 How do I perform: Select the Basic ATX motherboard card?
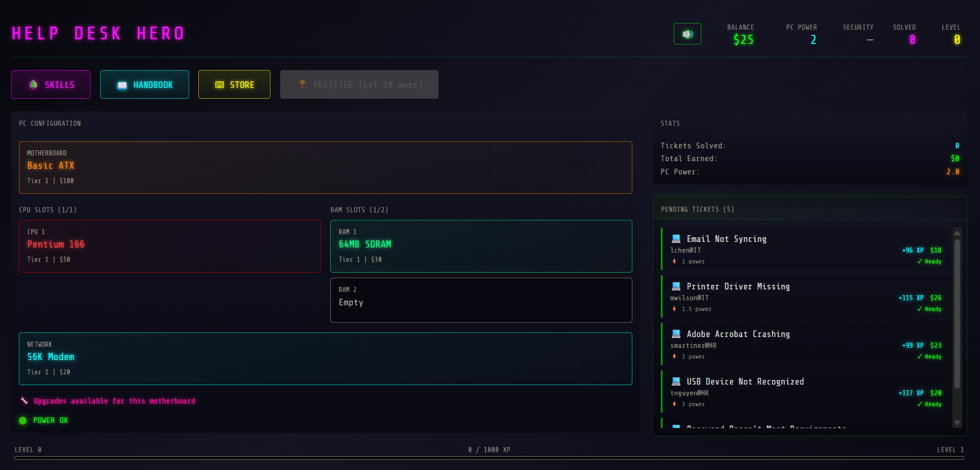(x=326, y=167)
